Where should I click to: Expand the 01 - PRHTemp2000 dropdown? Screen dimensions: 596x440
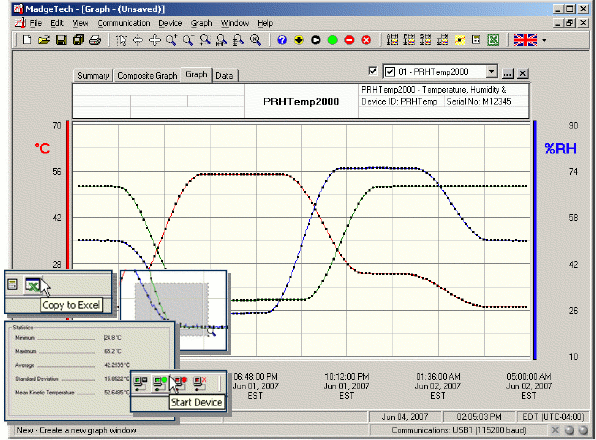491,71
